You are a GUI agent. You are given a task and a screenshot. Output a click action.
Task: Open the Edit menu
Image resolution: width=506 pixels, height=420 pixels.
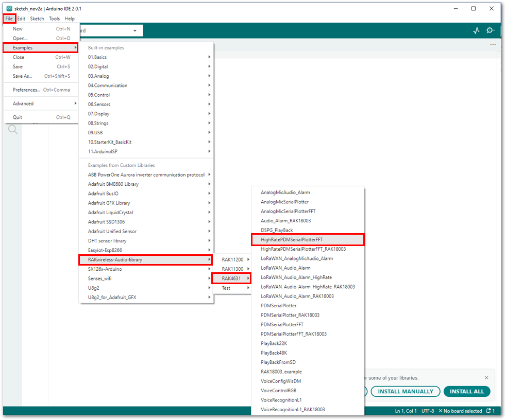[21, 19]
